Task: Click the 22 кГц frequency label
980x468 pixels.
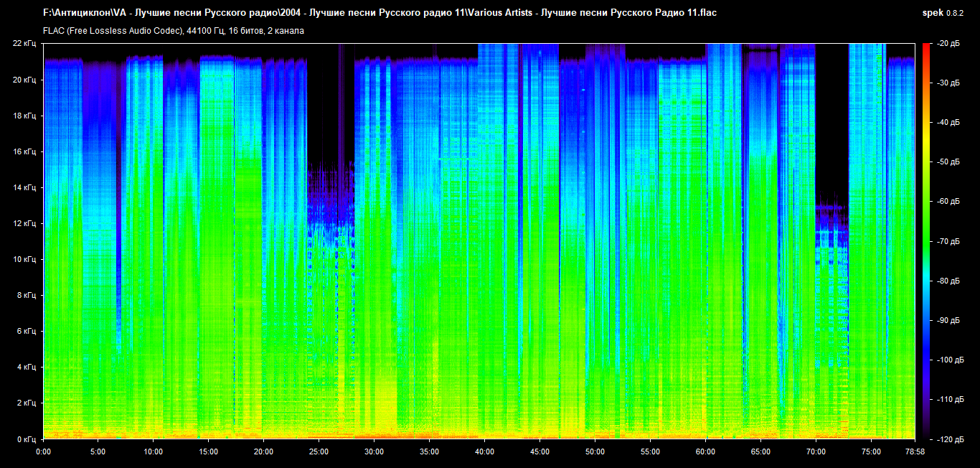Action: (x=24, y=44)
